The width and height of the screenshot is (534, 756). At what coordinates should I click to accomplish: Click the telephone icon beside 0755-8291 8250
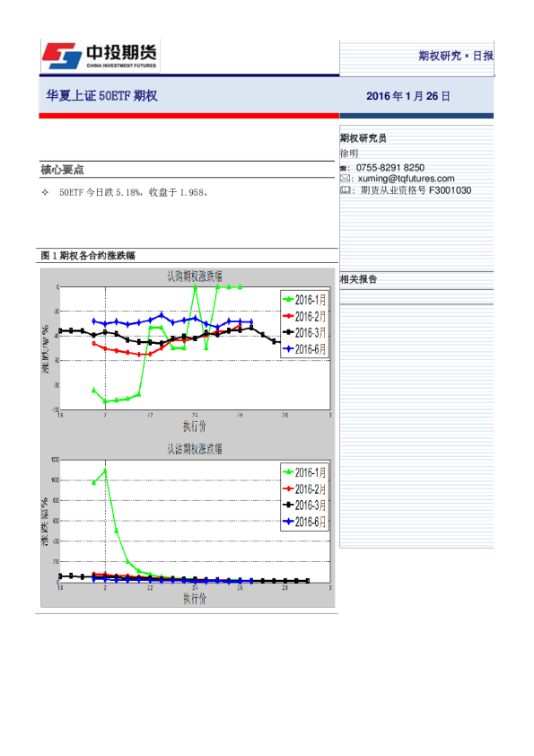[344, 168]
